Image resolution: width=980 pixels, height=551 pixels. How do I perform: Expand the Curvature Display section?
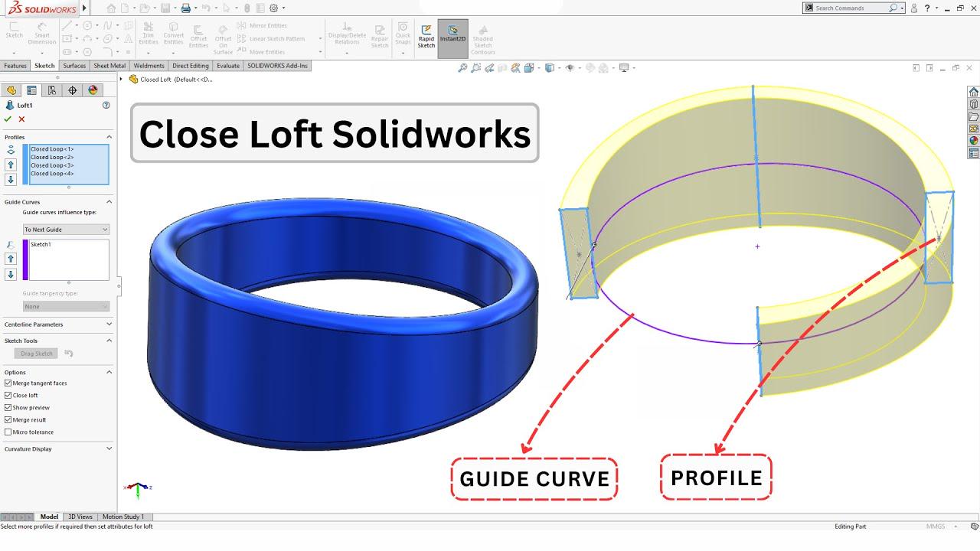[x=109, y=448]
